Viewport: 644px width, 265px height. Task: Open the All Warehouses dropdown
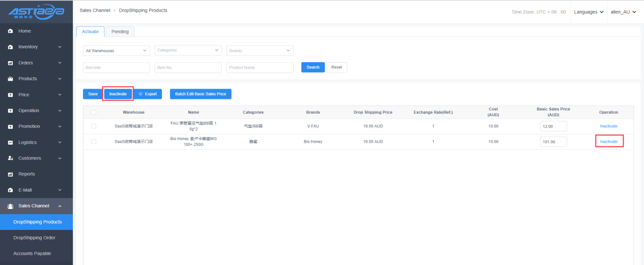(117, 50)
